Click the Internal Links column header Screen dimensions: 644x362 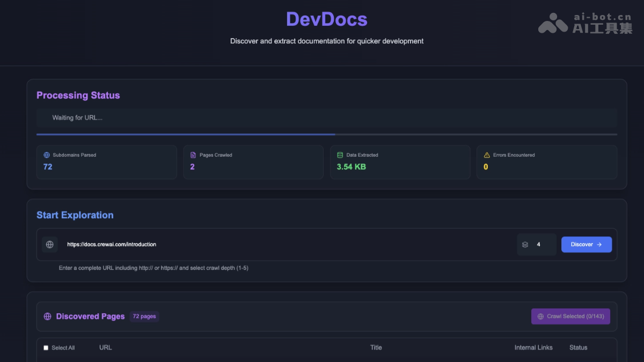tap(533, 348)
